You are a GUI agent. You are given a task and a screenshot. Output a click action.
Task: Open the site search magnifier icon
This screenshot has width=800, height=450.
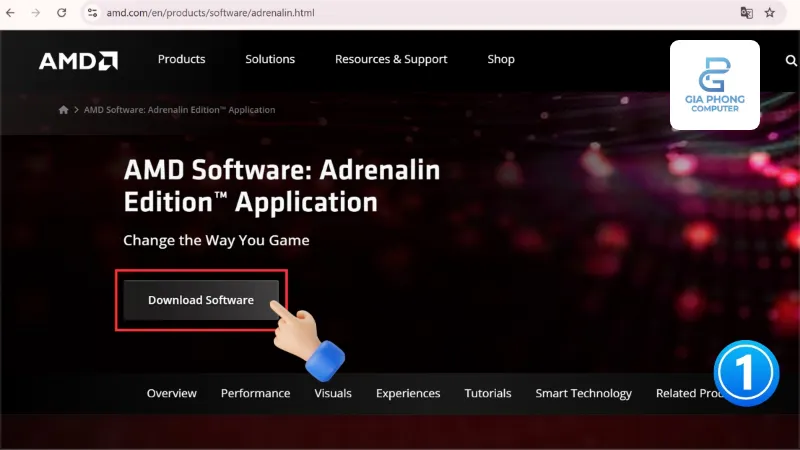click(x=791, y=61)
